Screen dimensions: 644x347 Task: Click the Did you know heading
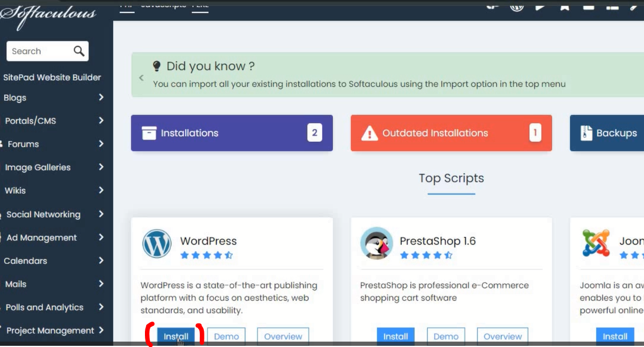tap(210, 66)
